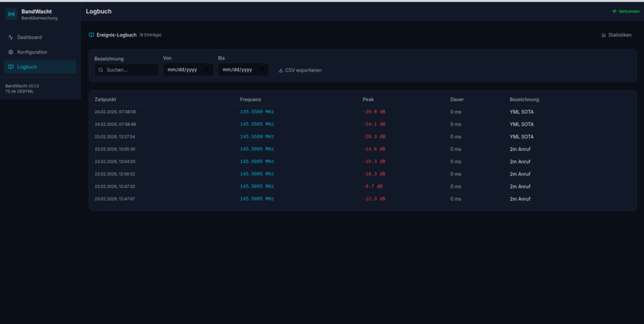Select Logbuch in the sidebar menu
The width and height of the screenshot is (644, 324).
(x=27, y=67)
